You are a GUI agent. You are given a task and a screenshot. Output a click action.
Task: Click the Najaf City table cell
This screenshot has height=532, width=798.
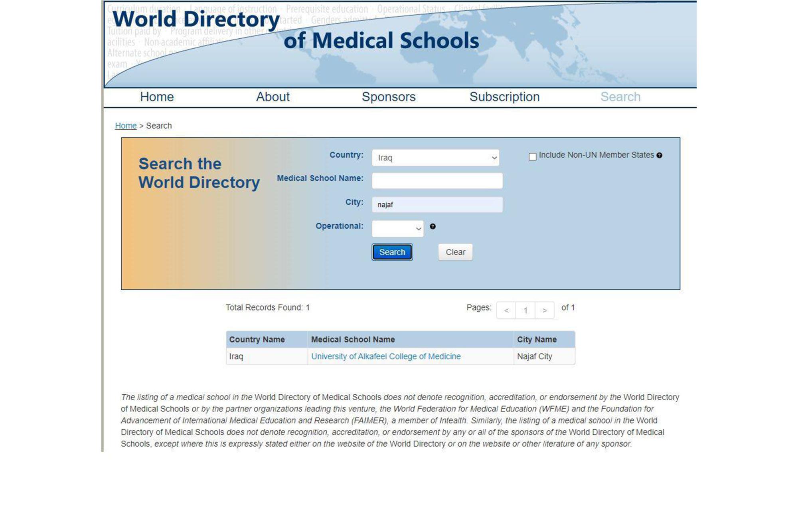(x=545, y=356)
